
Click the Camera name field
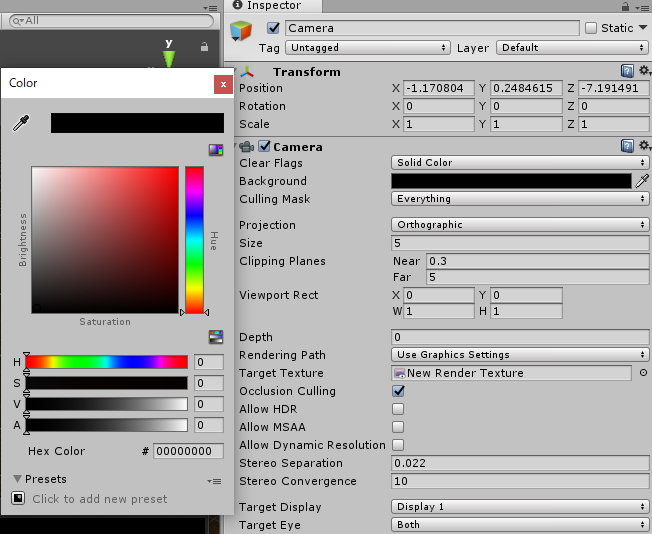tap(432, 28)
